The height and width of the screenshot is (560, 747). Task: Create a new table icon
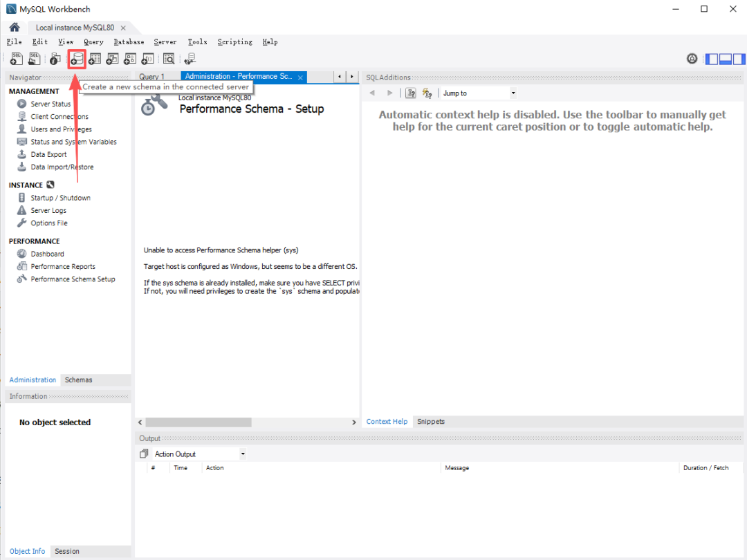click(x=95, y=59)
